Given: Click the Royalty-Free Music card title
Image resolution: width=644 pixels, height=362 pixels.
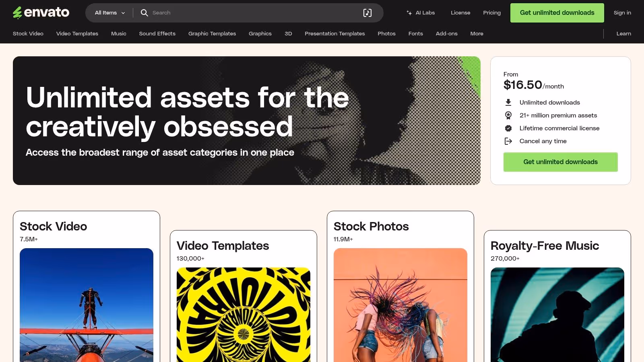Looking at the screenshot, I should [545, 246].
